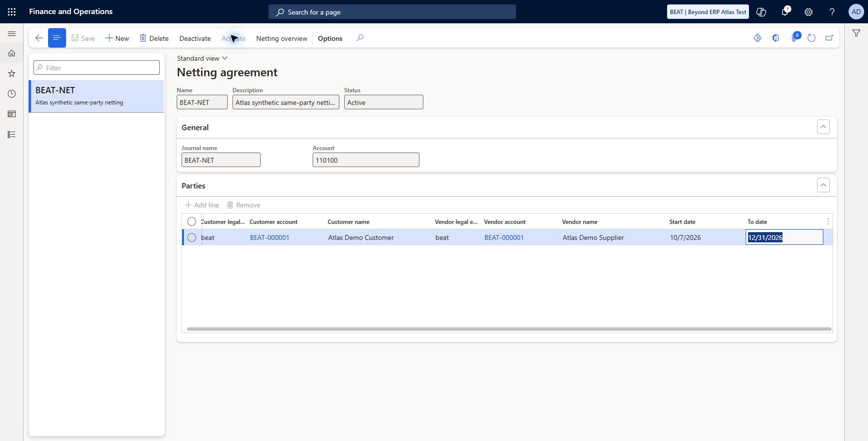Open the personalize diamond icon
Image resolution: width=868 pixels, height=441 pixels.
click(757, 38)
